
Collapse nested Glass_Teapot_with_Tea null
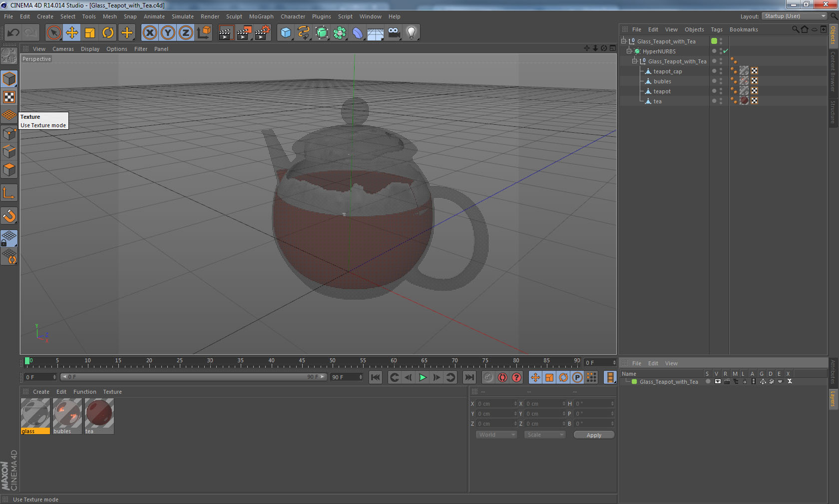[635, 61]
